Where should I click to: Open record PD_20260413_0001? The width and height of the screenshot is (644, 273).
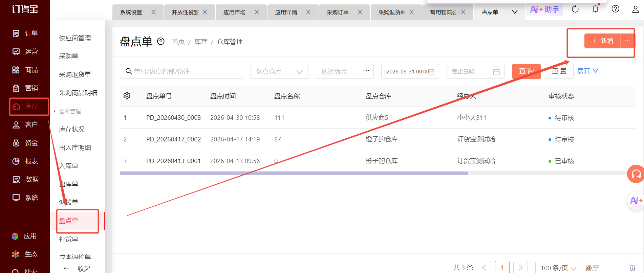(x=173, y=161)
